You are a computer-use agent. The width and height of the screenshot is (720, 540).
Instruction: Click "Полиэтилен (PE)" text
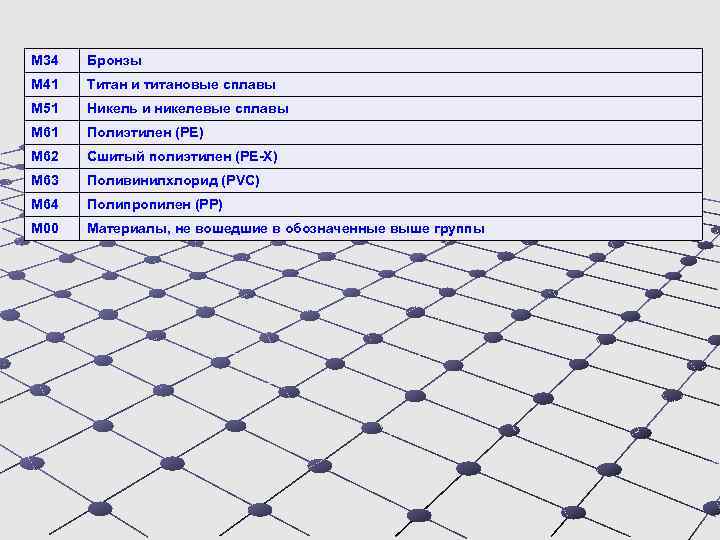tap(145, 133)
